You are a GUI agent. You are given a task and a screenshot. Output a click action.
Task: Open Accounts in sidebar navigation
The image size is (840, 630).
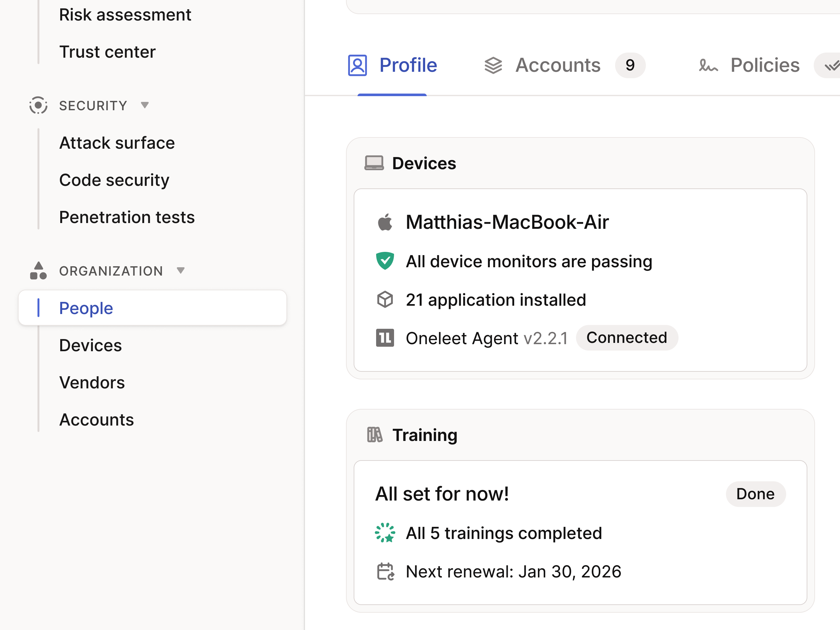96,420
